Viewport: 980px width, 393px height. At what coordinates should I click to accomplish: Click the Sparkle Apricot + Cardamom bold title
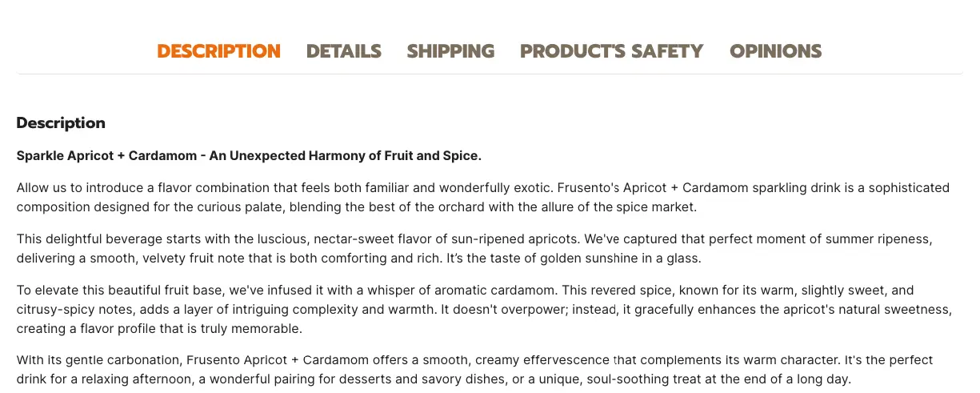(249, 155)
